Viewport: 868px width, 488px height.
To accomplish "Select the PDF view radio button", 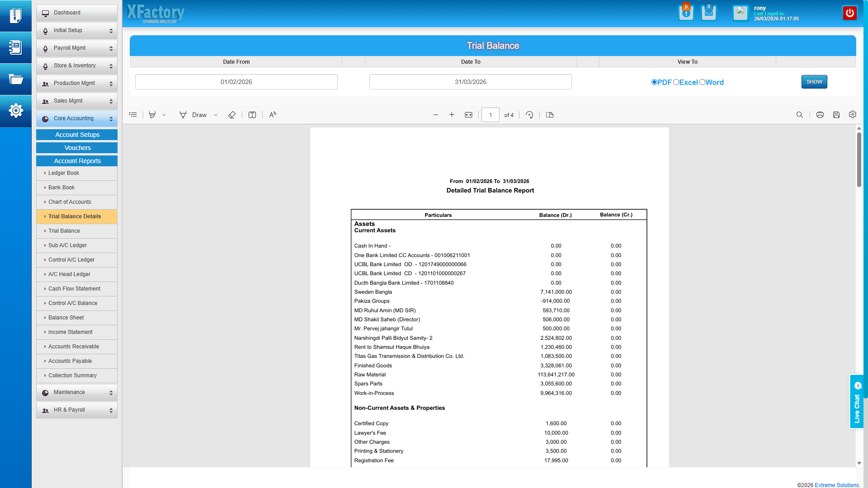I will click(654, 82).
